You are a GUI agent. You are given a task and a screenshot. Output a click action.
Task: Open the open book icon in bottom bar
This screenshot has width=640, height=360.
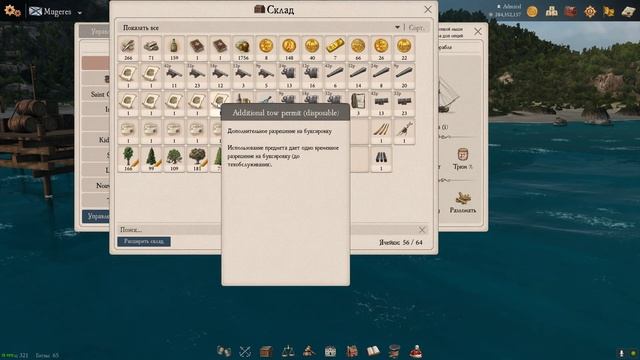373,351
